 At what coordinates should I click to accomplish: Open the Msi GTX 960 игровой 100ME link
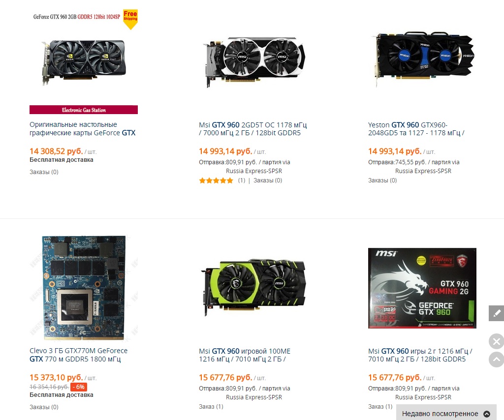point(245,355)
